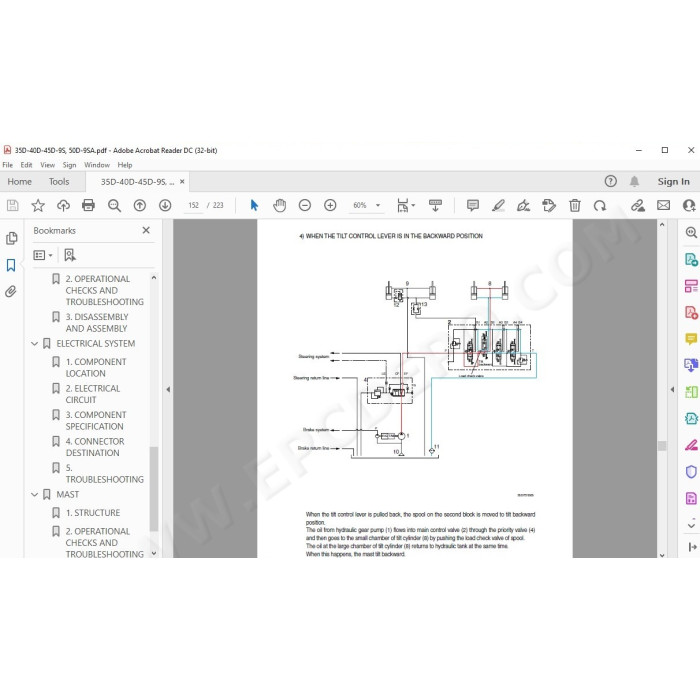The image size is (700, 700).
Task: Click document scrollbar up arrow
Action: pyautogui.click(x=662, y=225)
